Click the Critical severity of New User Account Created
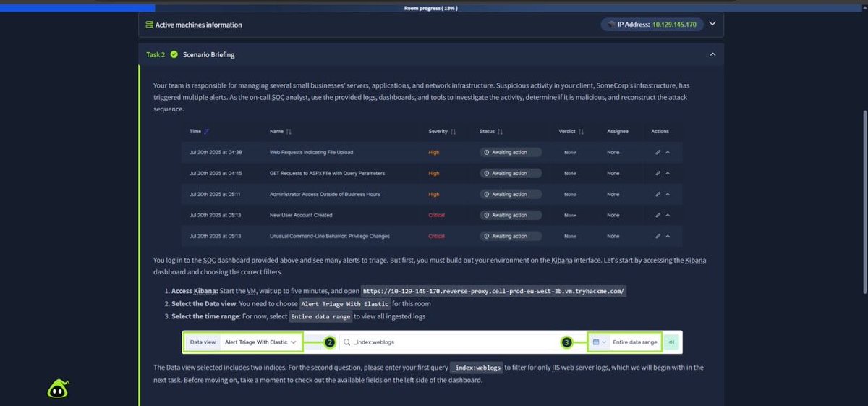The height and width of the screenshot is (406, 868). [436, 216]
